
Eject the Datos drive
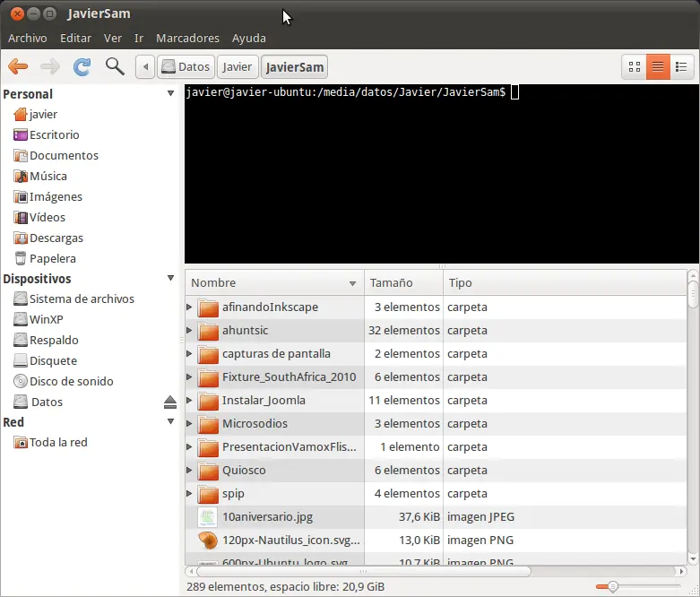point(170,402)
